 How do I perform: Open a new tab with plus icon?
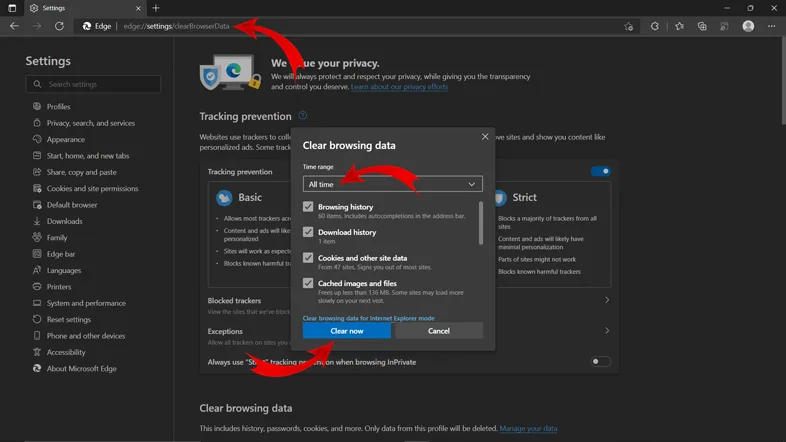pyautogui.click(x=155, y=8)
